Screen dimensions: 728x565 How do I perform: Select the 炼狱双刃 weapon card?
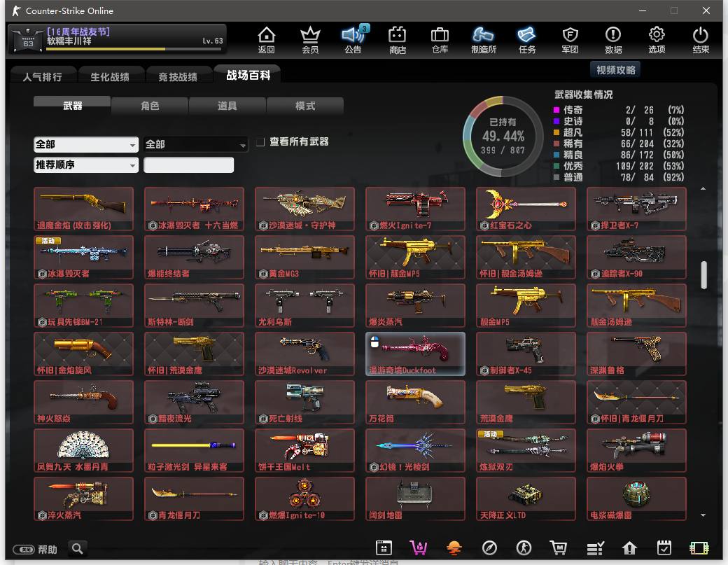coord(526,450)
